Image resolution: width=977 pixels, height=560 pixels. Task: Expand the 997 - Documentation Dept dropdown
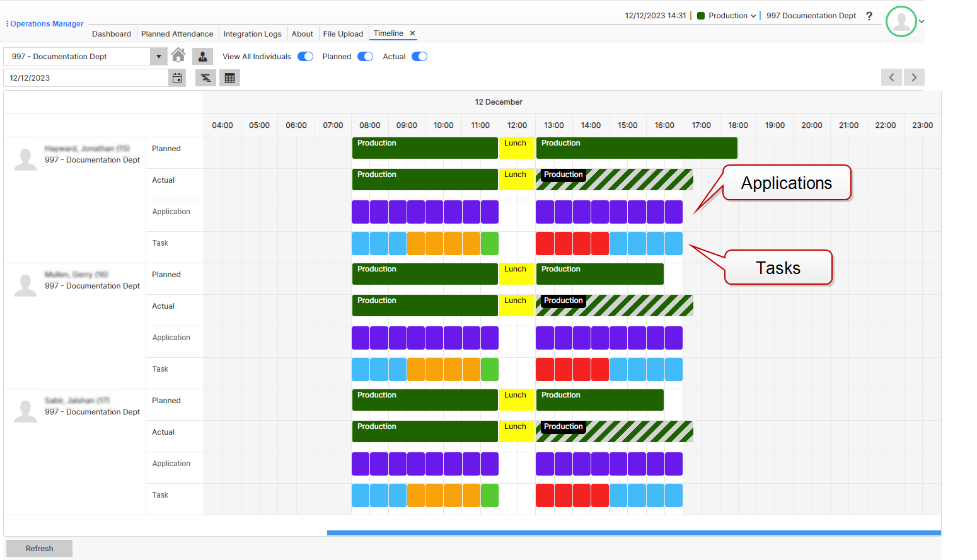(x=158, y=57)
